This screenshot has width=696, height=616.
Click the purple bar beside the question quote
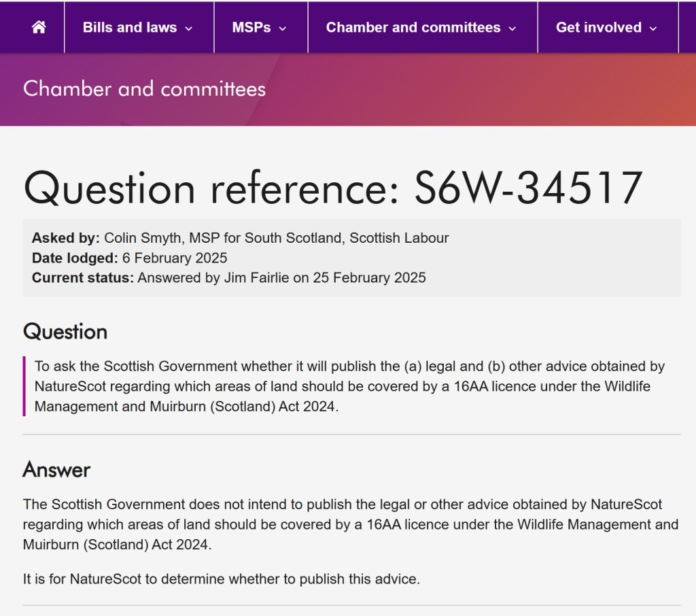(24, 386)
